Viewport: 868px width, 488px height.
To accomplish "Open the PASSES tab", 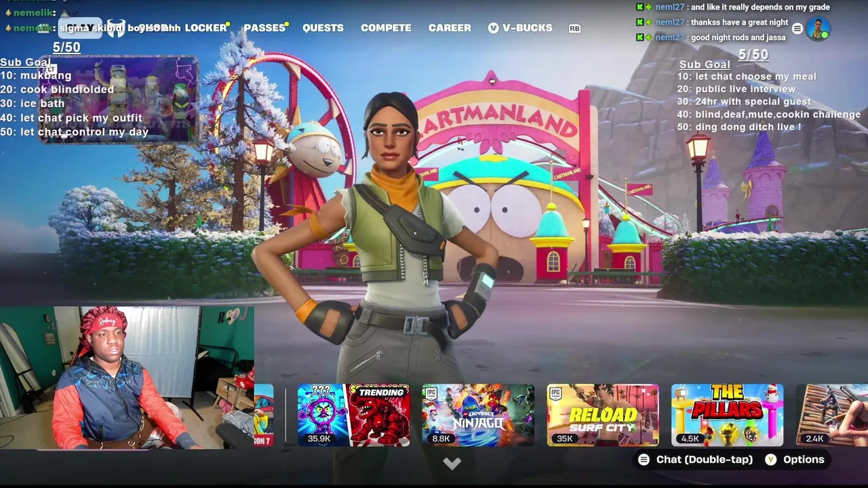I will click(264, 28).
